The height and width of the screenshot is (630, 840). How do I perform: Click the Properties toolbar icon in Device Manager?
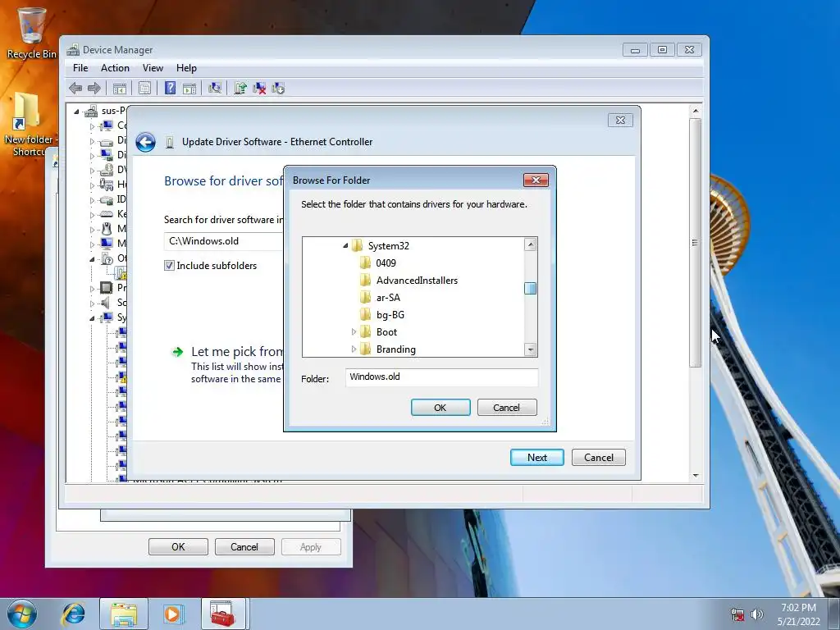click(x=144, y=89)
